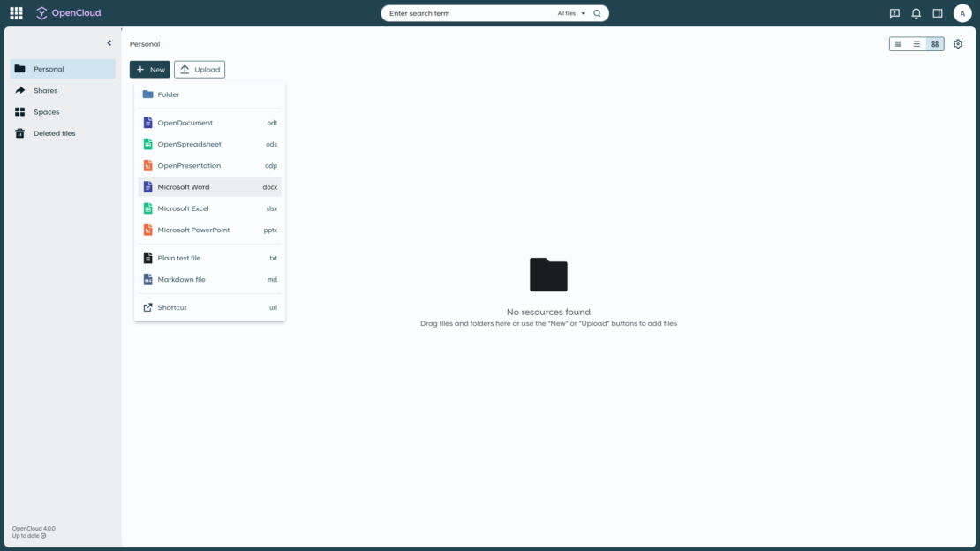Create a new Shortcut url
The image size is (980, 551).
pos(209,307)
